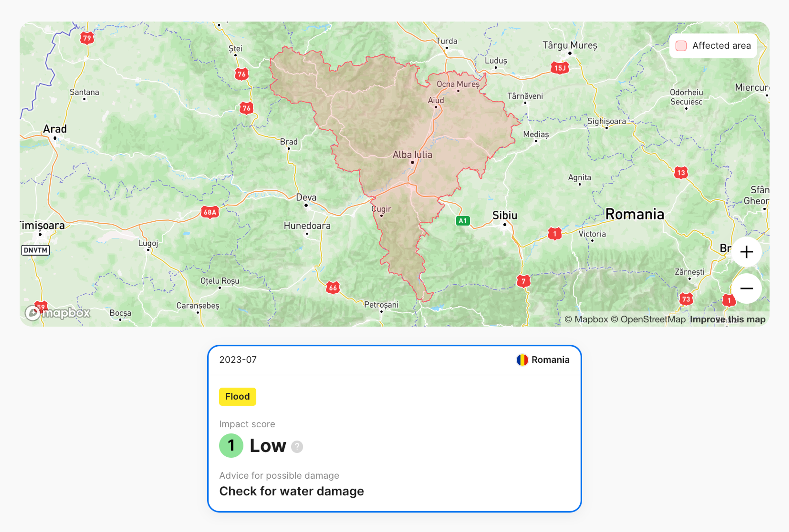Viewport: 789px width, 532px height.
Task: Click the road 66 shield near Petroșani
Action: 333,288
